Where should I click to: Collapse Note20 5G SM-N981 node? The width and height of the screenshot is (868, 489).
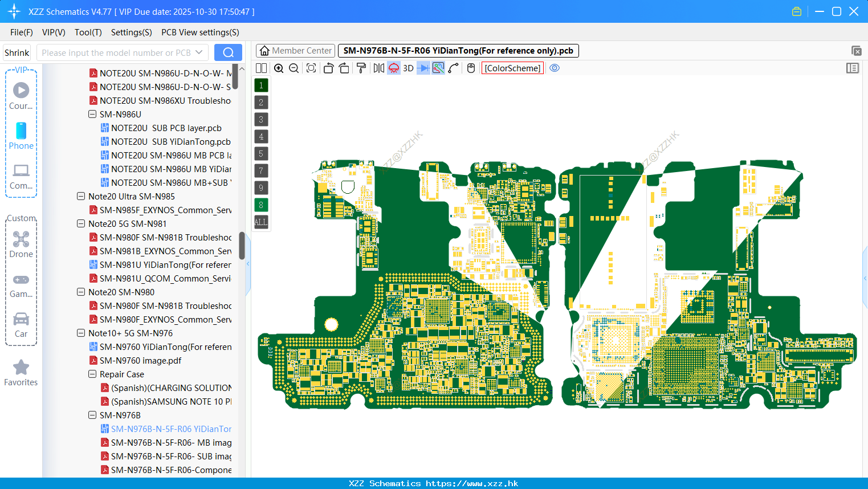pos(81,224)
